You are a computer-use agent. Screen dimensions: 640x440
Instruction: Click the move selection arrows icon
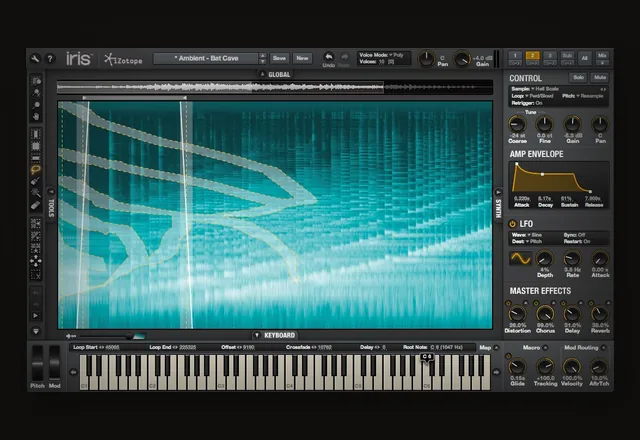pyautogui.click(x=36, y=260)
